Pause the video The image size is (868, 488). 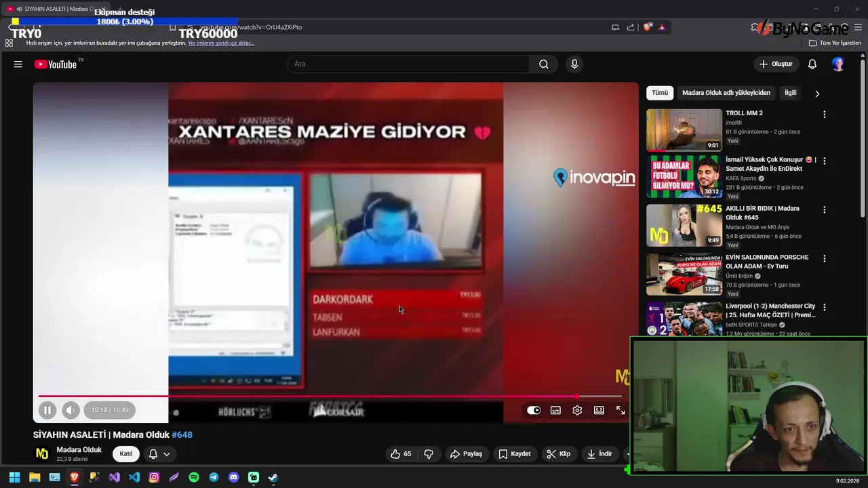tap(47, 410)
